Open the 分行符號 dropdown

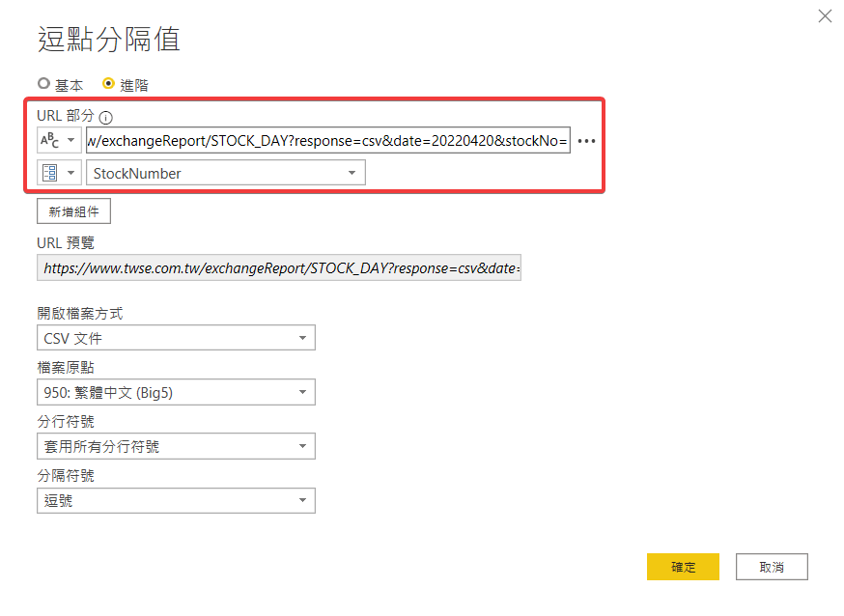[176, 446]
